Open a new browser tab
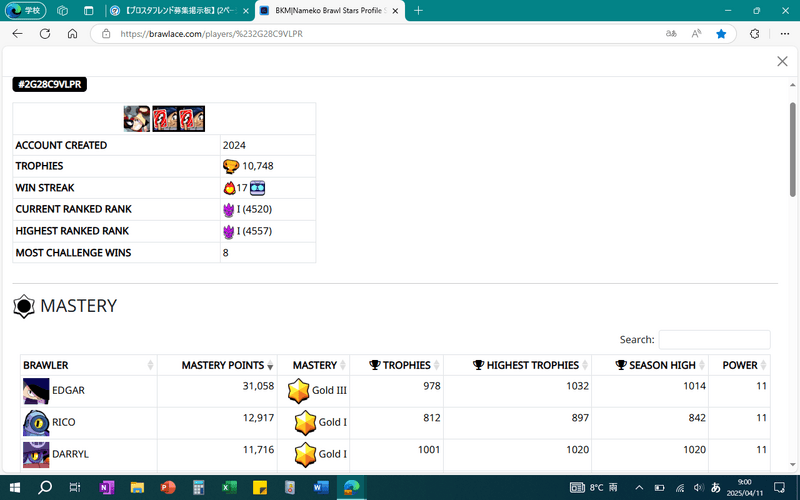800x500 pixels. [418, 10]
